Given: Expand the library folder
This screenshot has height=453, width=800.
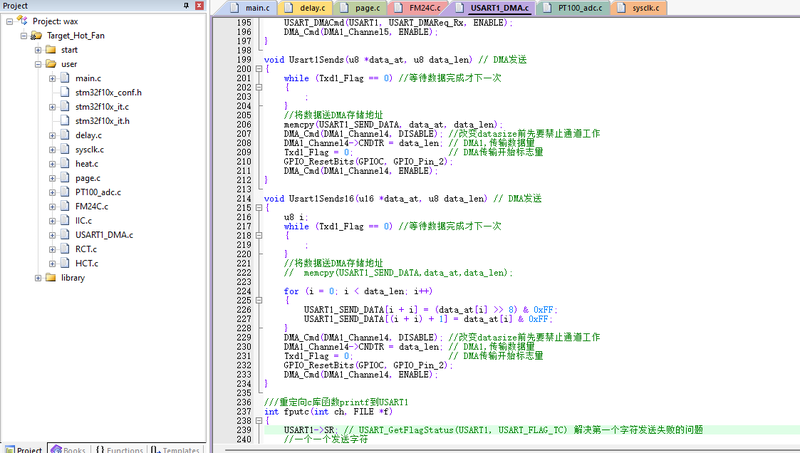Looking at the screenshot, I should 38,278.
